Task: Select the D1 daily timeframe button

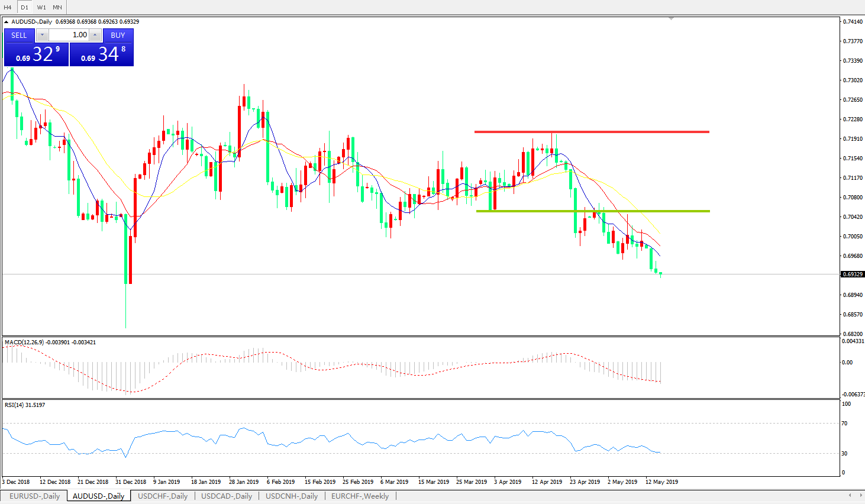Action: [x=24, y=7]
